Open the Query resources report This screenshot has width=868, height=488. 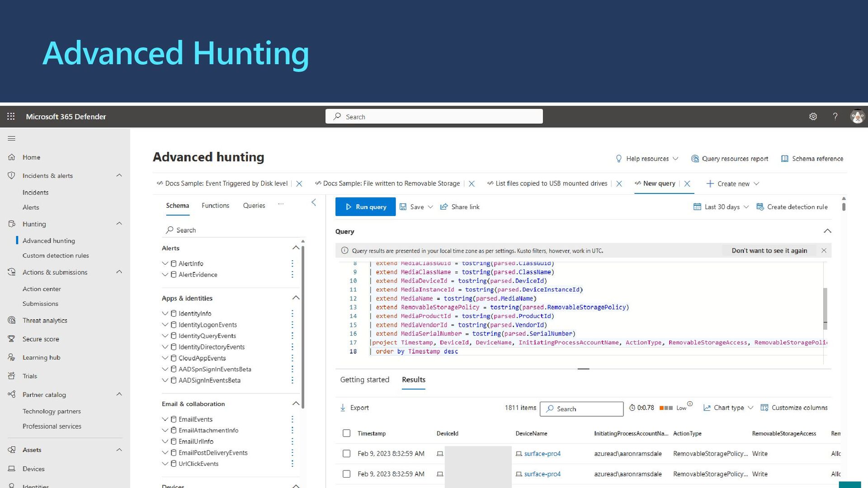pos(730,159)
